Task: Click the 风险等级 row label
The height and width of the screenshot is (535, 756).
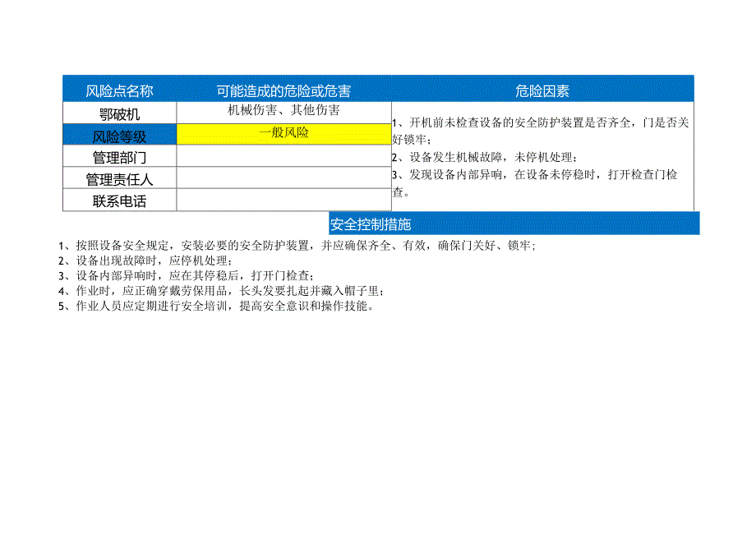Action: (120, 134)
